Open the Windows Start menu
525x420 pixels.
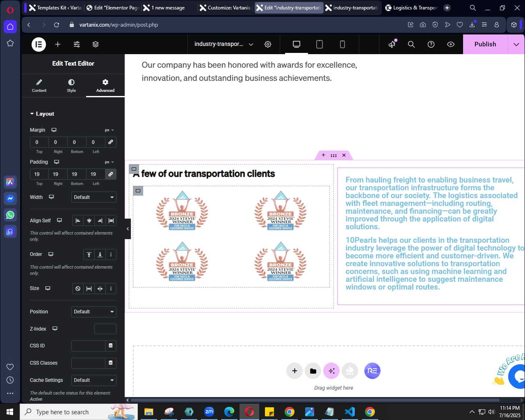point(10,412)
